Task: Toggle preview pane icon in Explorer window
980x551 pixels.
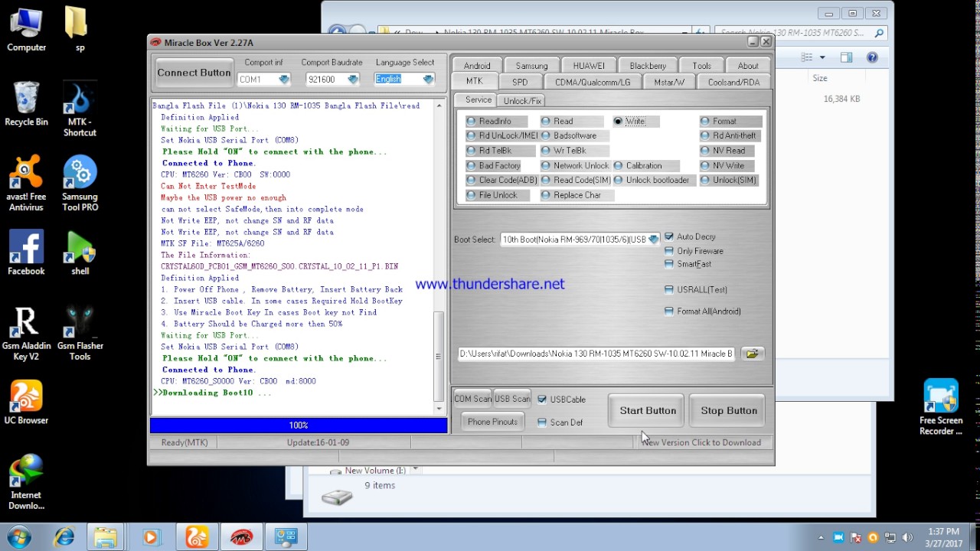Action: coord(846,57)
